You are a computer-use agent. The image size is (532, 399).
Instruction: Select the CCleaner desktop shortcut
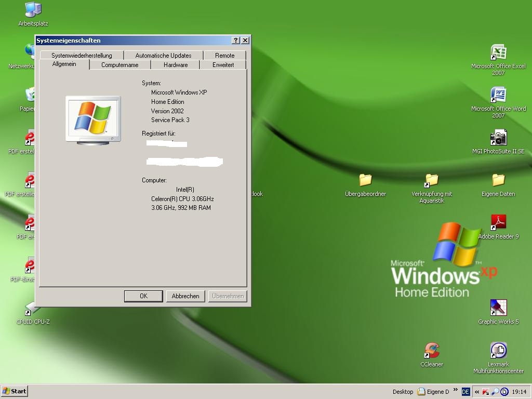pos(432,355)
